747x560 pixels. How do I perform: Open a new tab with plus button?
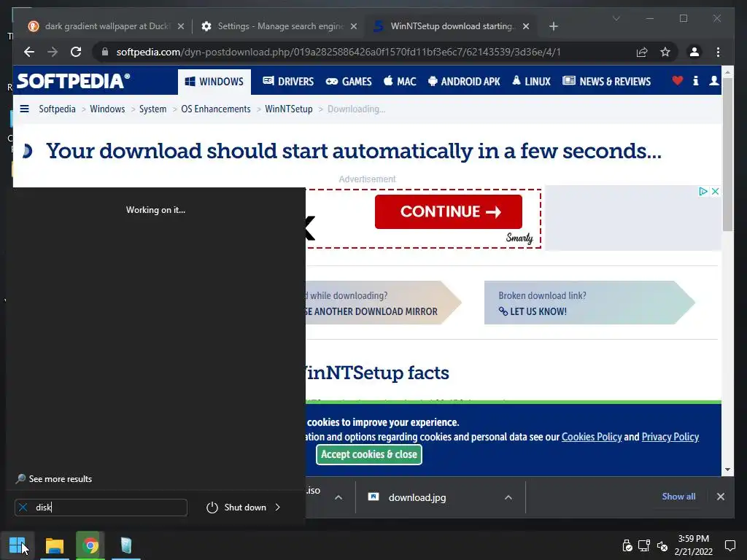pyautogui.click(x=553, y=26)
